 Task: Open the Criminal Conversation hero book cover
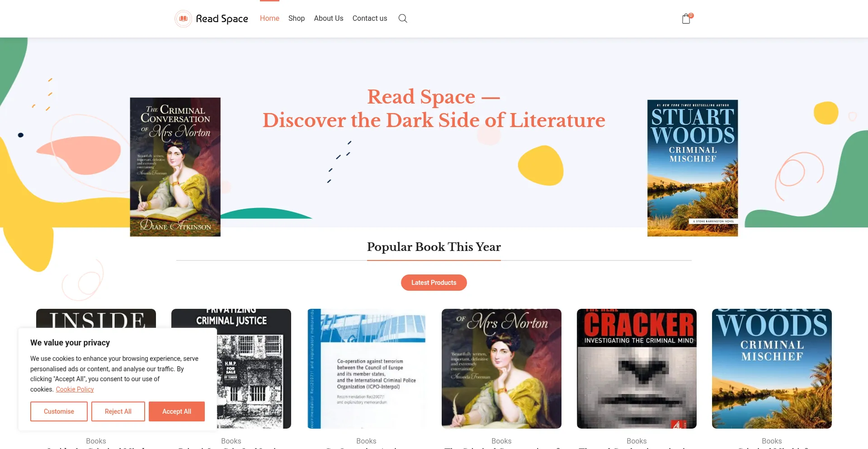point(175,167)
